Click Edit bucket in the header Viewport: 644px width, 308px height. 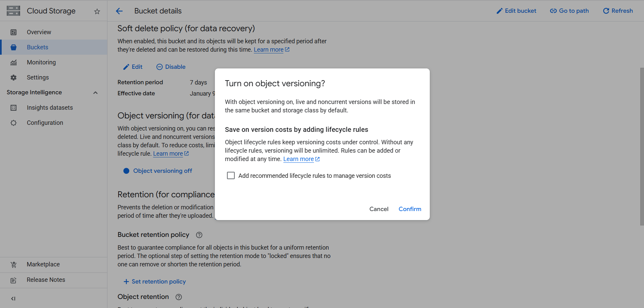(x=516, y=11)
